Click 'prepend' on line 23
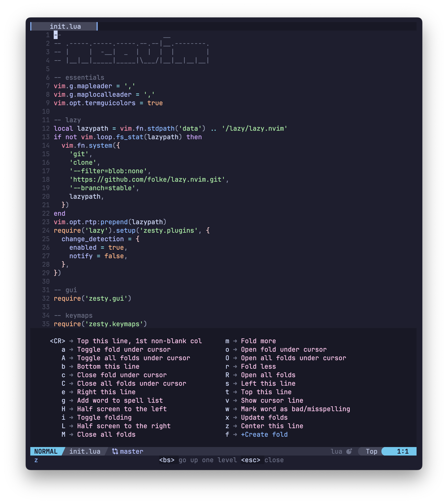The width and height of the screenshot is (448, 504). [114, 222]
